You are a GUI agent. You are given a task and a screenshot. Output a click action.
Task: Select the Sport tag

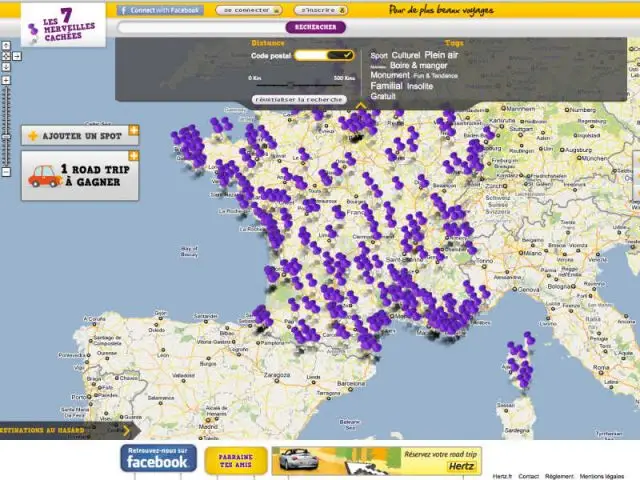[379, 56]
